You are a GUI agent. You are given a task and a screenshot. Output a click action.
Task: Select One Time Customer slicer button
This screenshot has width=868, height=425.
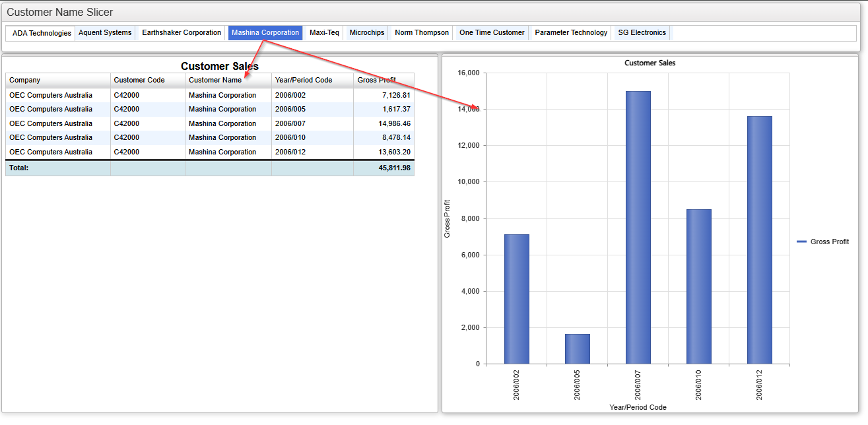point(492,32)
